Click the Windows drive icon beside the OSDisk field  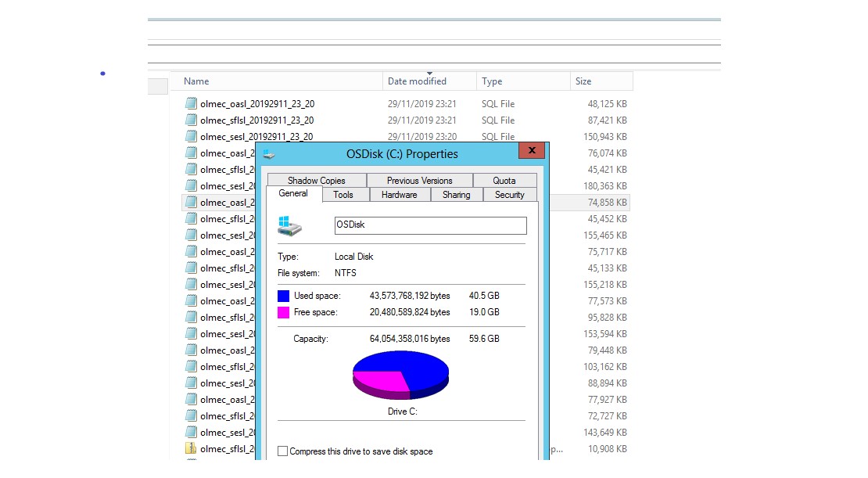tap(289, 226)
